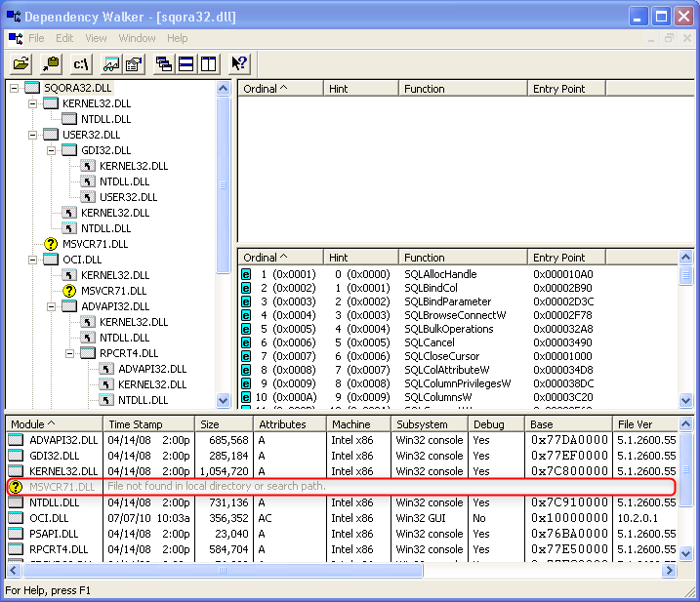Restore the child document window
This screenshot has width=700, height=602.
click(x=669, y=38)
